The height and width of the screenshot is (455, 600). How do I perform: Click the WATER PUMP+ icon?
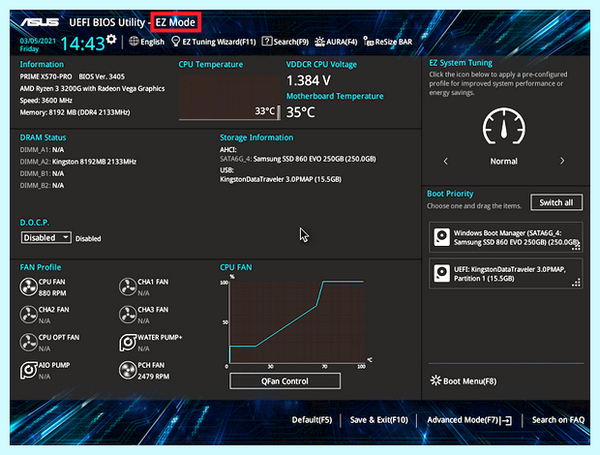coord(127,342)
